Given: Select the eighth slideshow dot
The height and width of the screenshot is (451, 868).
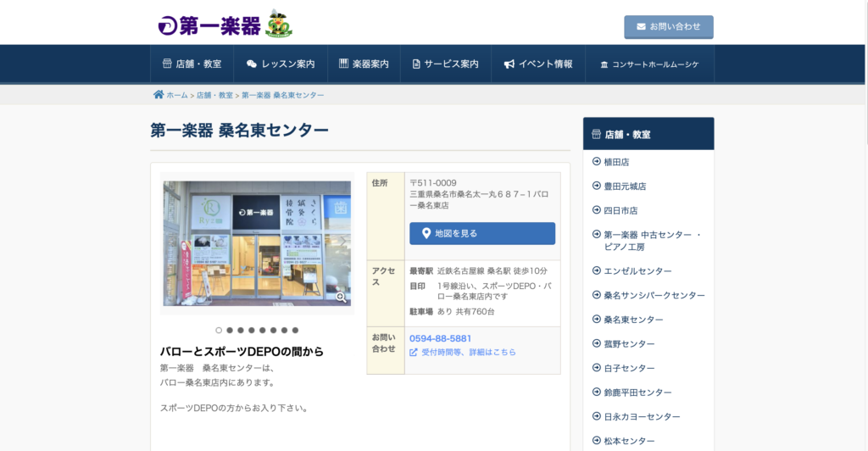Looking at the screenshot, I should pos(295,331).
